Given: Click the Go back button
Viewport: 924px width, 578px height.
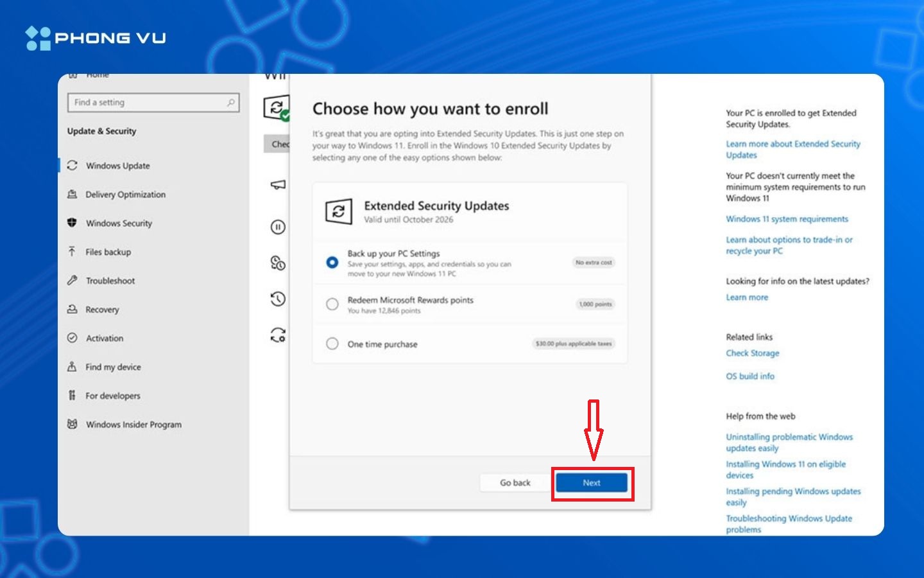Looking at the screenshot, I should (x=515, y=483).
